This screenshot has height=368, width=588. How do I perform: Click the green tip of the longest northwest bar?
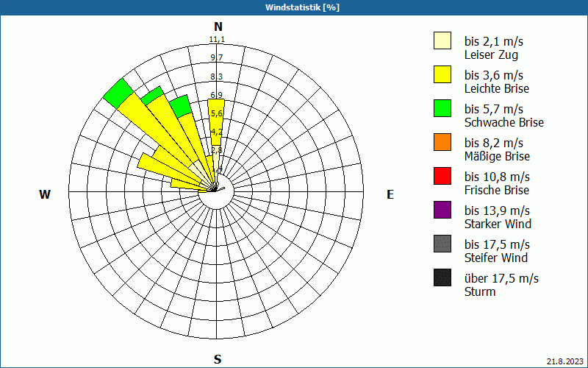[118, 93]
